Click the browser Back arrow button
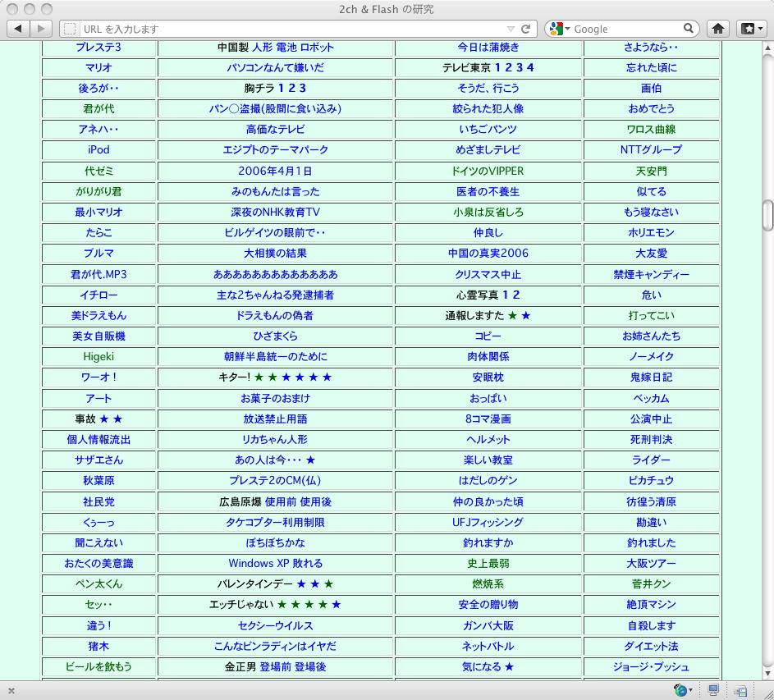This screenshot has height=700, width=774. [x=19, y=29]
